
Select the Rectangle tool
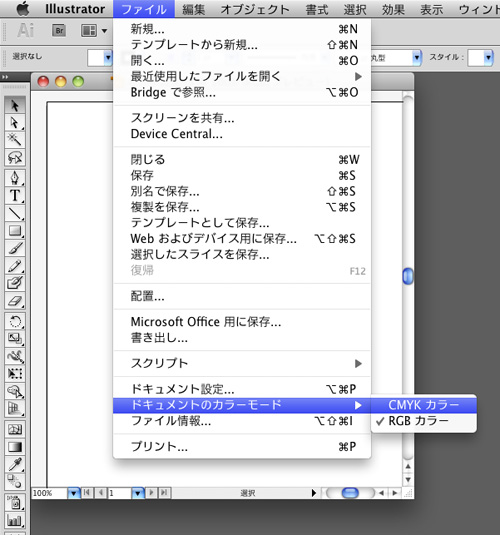coord(15,231)
